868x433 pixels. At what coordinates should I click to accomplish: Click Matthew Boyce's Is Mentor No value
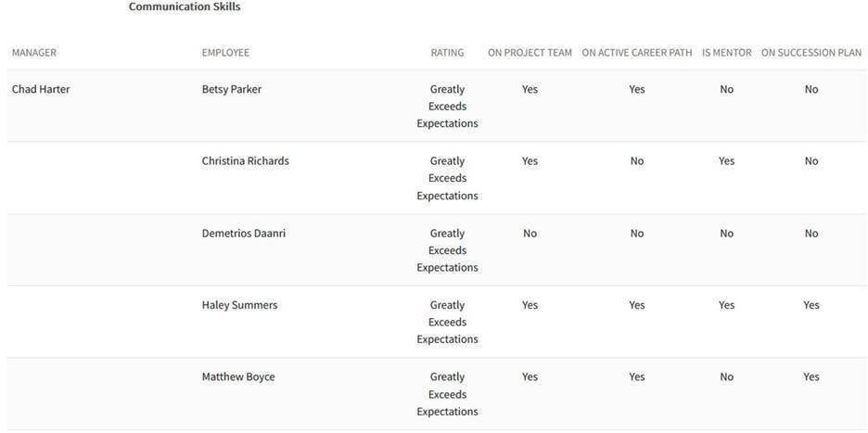point(726,377)
